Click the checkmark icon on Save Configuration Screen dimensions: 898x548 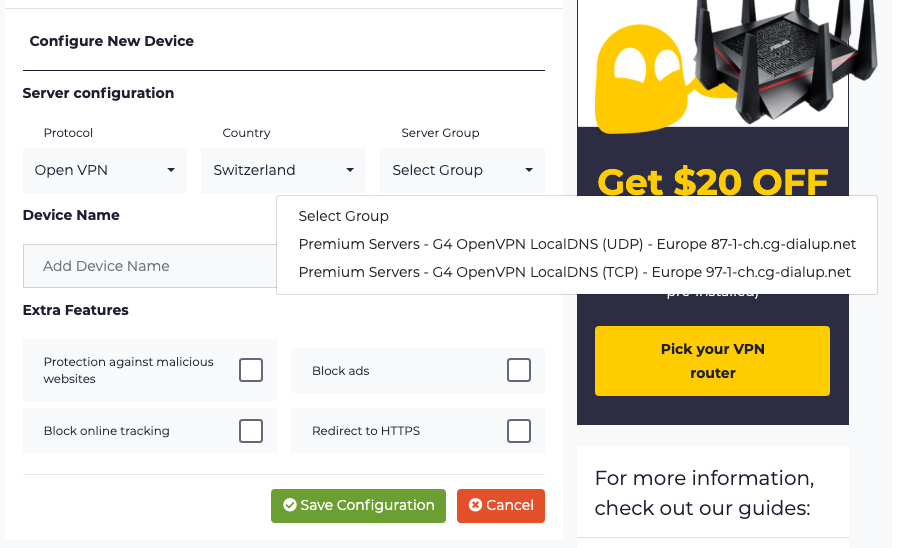[x=290, y=505]
